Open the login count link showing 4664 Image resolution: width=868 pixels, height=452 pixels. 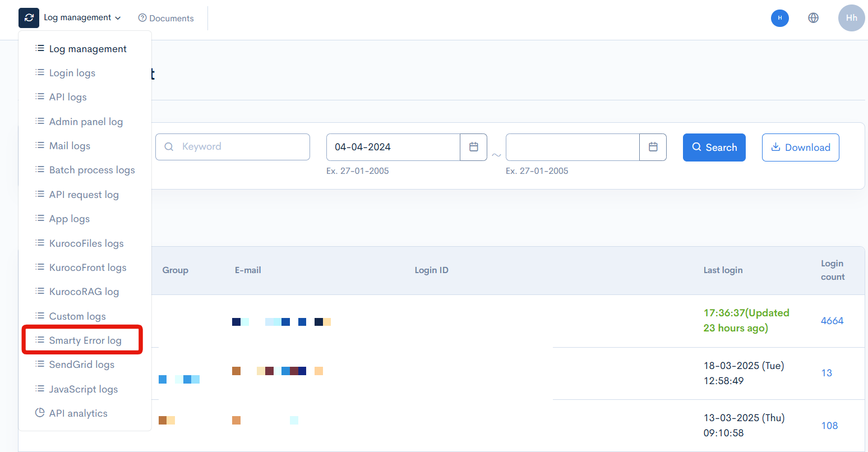(x=832, y=320)
